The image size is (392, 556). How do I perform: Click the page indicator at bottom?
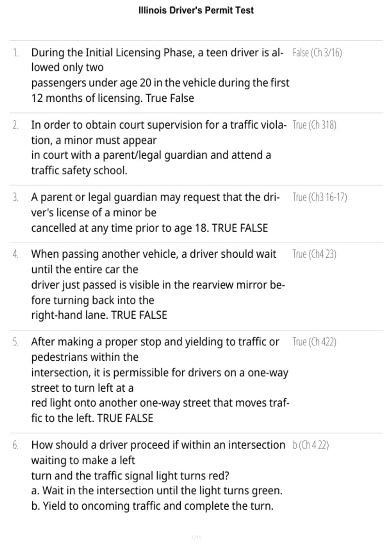click(196, 538)
